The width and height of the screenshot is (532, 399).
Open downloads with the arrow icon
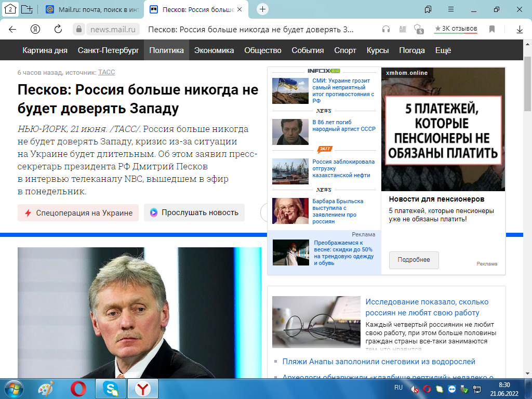520,29
